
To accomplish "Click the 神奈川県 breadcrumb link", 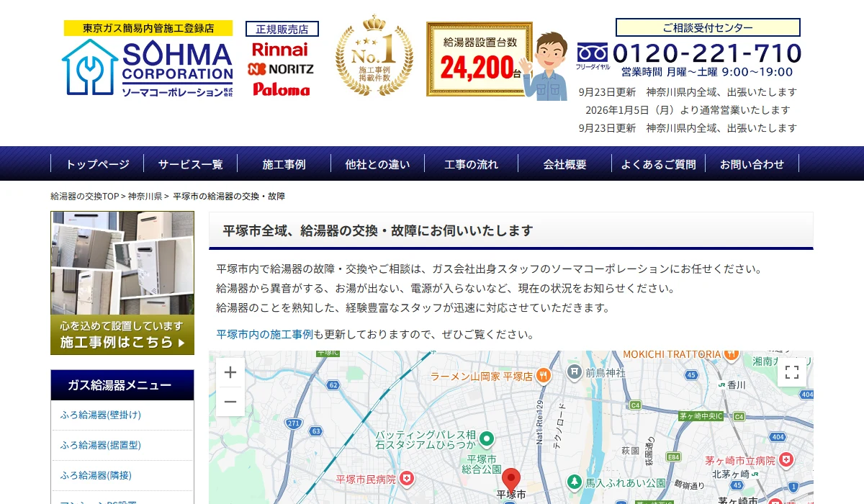I will (x=145, y=197).
